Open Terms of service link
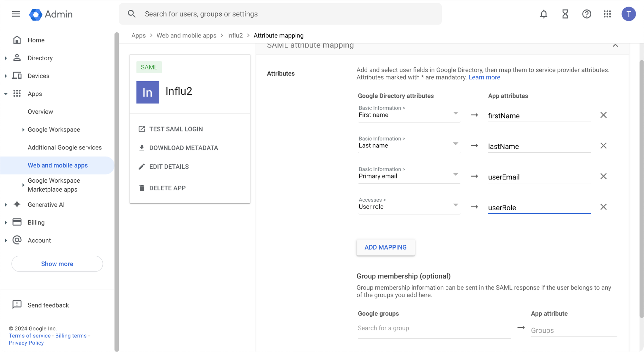 30,335
